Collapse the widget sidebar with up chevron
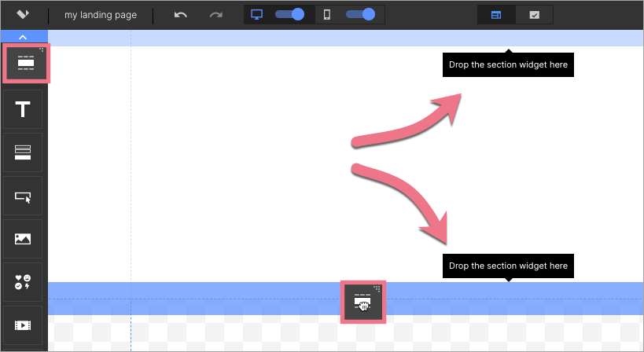Screen dimensions: 644x352 [24, 36]
